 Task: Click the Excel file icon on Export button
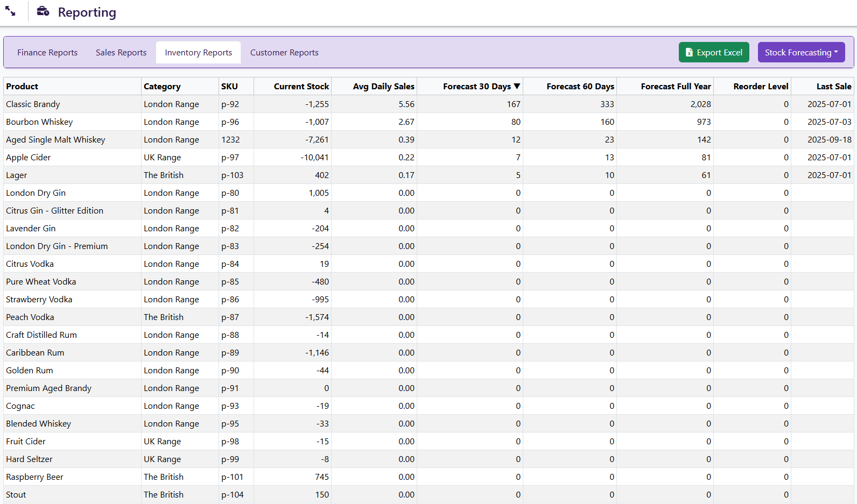689,53
